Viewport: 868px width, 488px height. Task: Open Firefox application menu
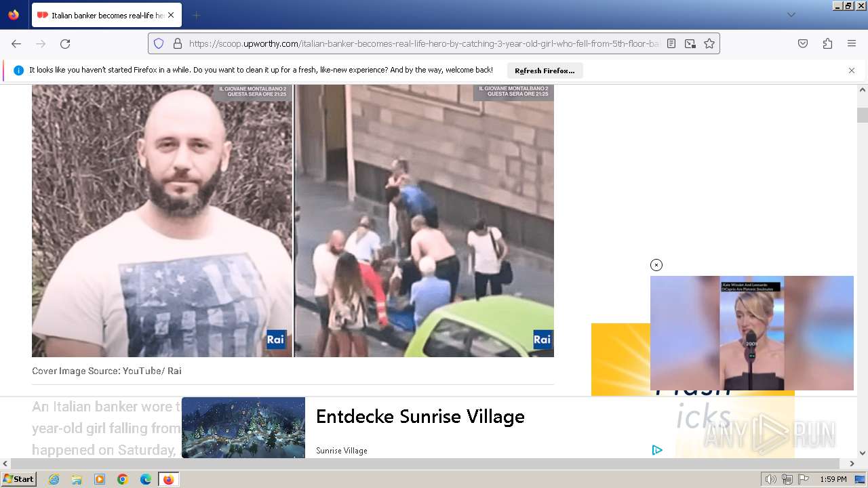coord(852,43)
